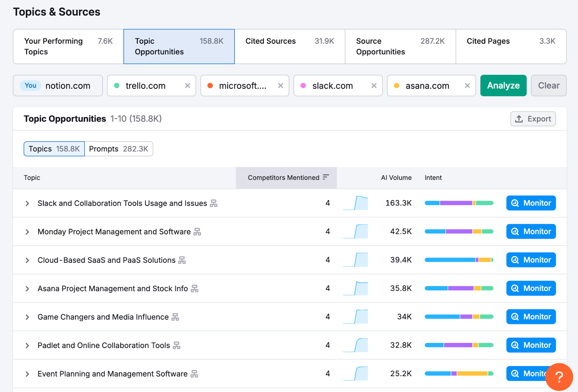Open the Source Opportunities tab
The width and height of the screenshot is (578, 392).
(x=380, y=46)
